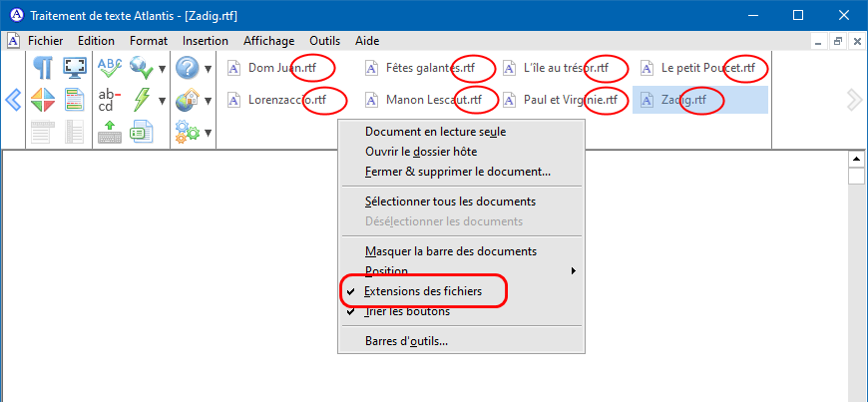Switch to the Manon Lescaut.rtf document
Image resolution: width=868 pixels, height=402 pixels.
[426, 100]
